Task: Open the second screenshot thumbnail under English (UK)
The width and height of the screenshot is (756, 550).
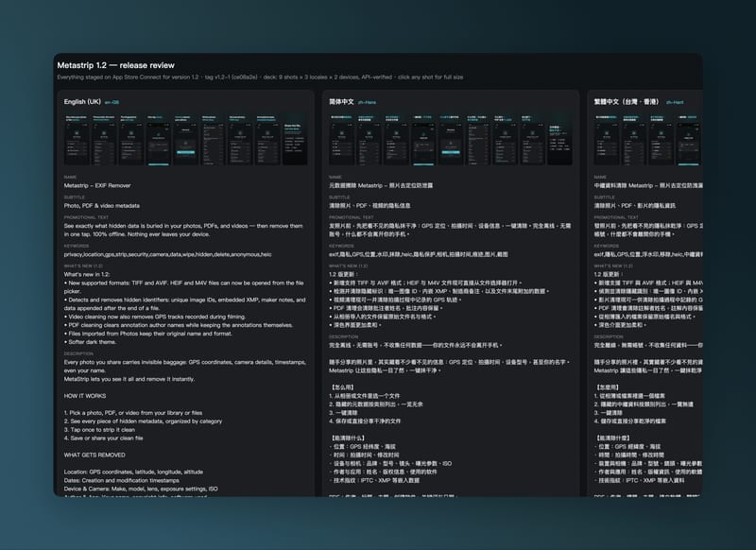Action: pos(104,140)
